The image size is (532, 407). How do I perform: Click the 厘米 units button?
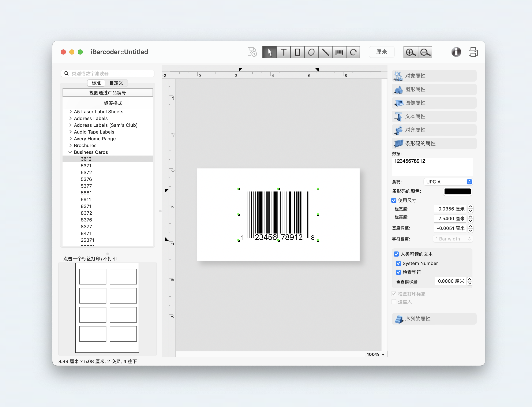[382, 52]
